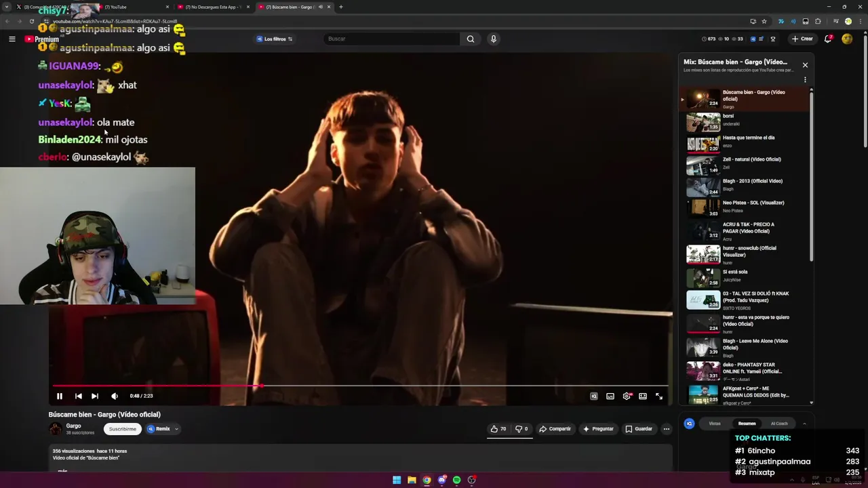Switch to 'No Descargues Esta App' browser tab

(x=212, y=7)
